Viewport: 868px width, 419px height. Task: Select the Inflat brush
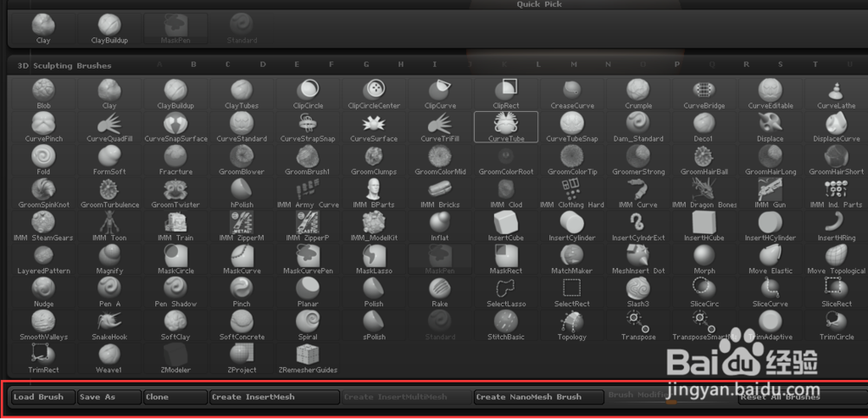pyautogui.click(x=439, y=227)
